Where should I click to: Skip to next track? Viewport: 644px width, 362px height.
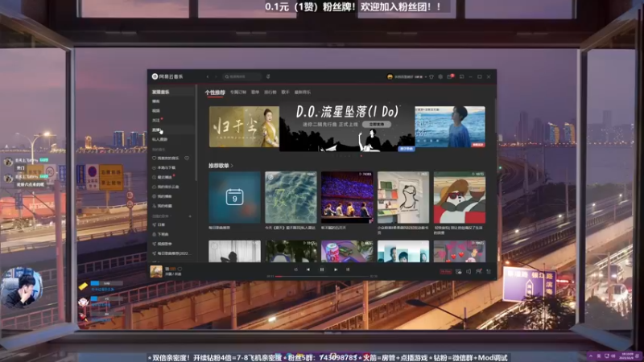(336, 269)
